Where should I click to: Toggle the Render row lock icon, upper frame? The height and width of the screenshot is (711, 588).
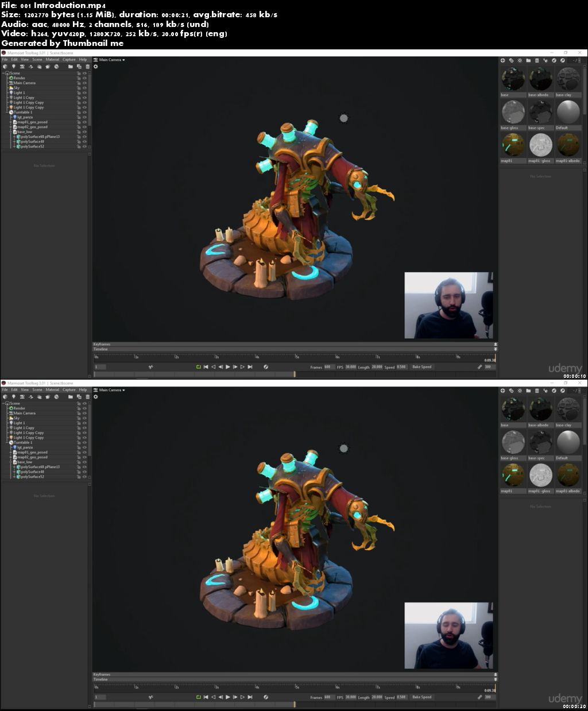[79, 78]
